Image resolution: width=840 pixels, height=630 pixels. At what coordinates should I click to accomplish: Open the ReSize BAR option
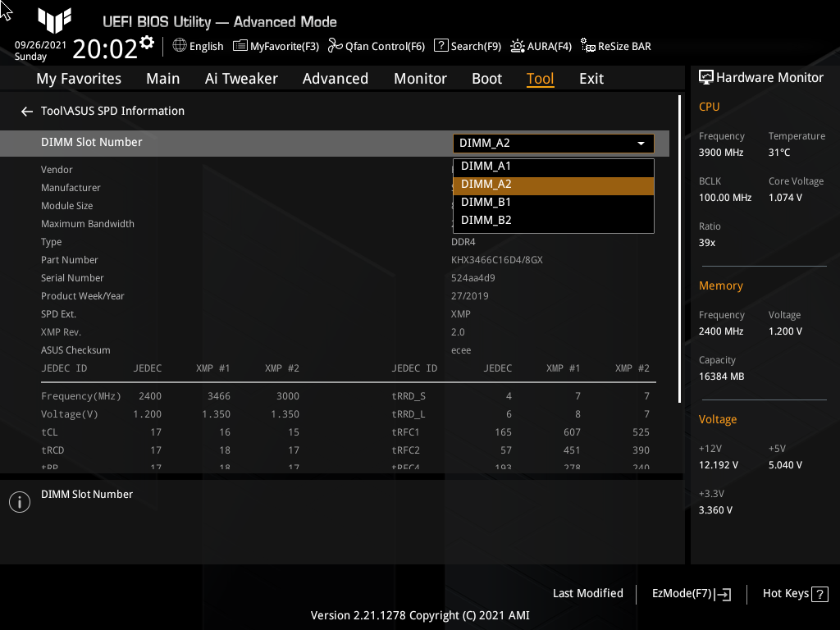pos(615,46)
